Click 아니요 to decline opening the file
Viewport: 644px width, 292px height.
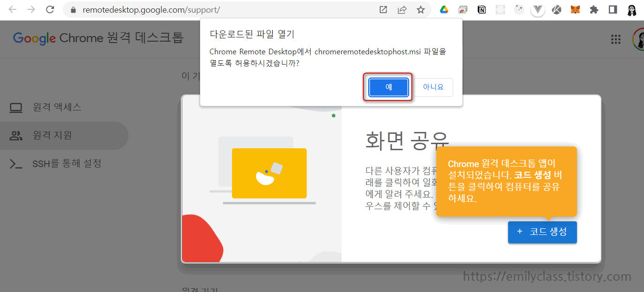coord(433,87)
